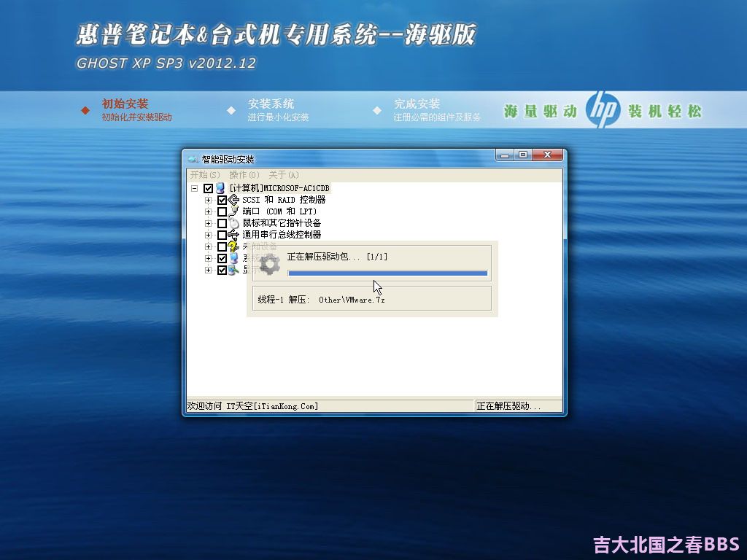Image resolution: width=747 pixels, height=560 pixels.
Task: Click the 注册必需的组件及服务 subtitle
Action: [x=438, y=117]
